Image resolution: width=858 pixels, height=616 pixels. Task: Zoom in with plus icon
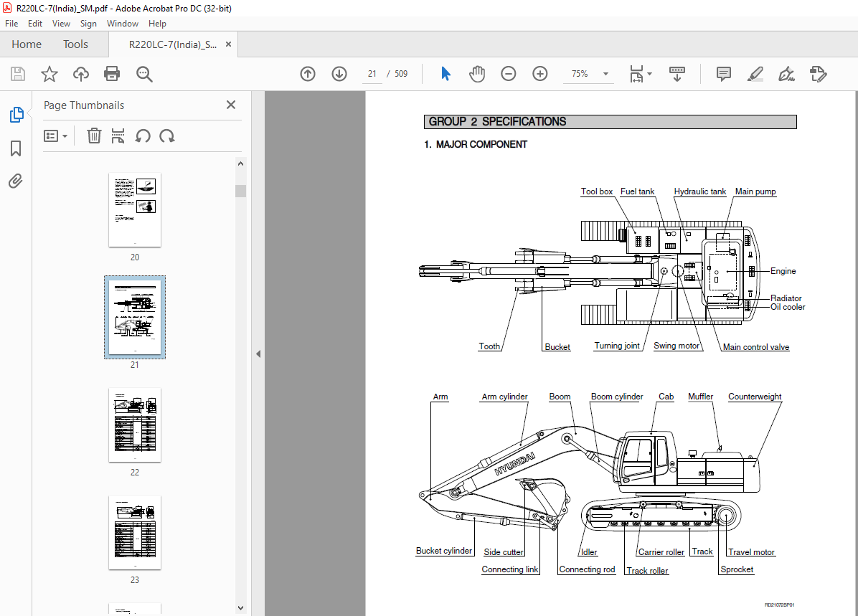pyautogui.click(x=540, y=74)
